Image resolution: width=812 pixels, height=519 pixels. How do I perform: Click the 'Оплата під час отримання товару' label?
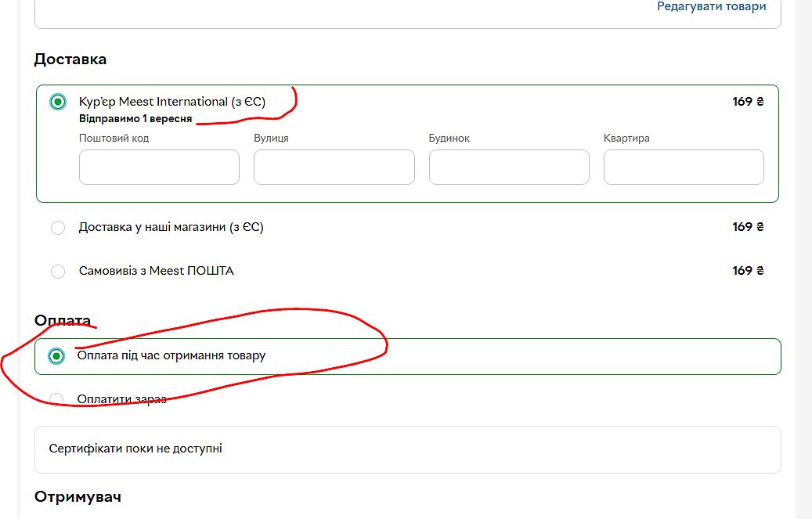tap(171, 355)
